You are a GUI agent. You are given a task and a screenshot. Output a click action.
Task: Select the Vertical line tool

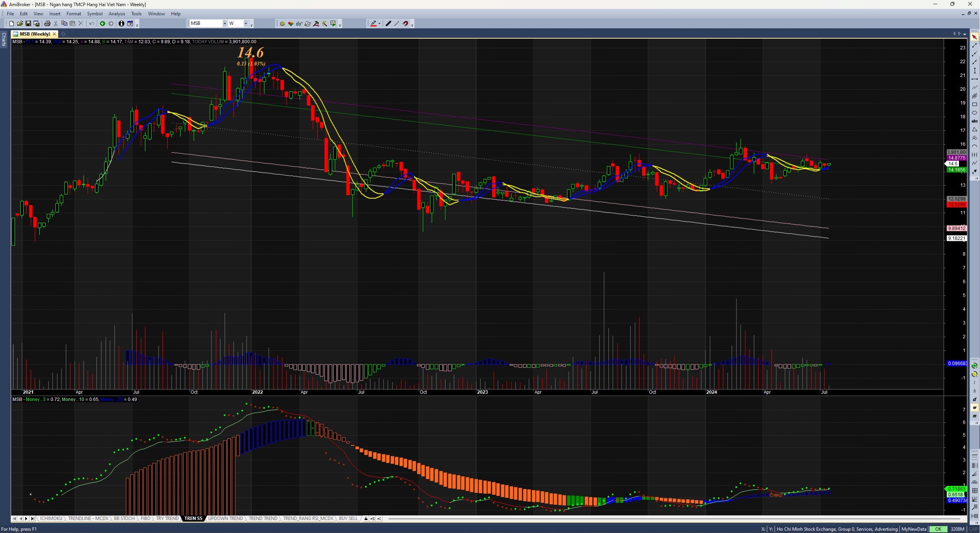pyautogui.click(x=974, y=70)
